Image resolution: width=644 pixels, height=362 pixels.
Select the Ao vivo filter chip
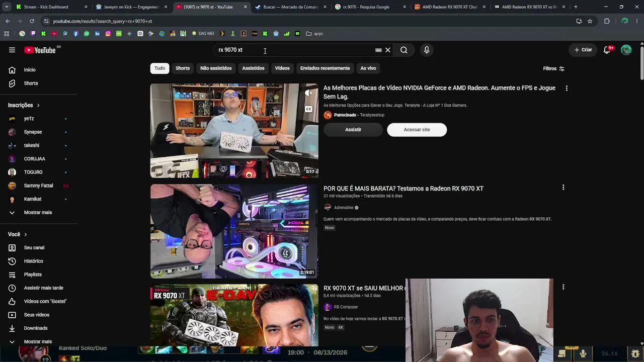[x=368, y=68]
